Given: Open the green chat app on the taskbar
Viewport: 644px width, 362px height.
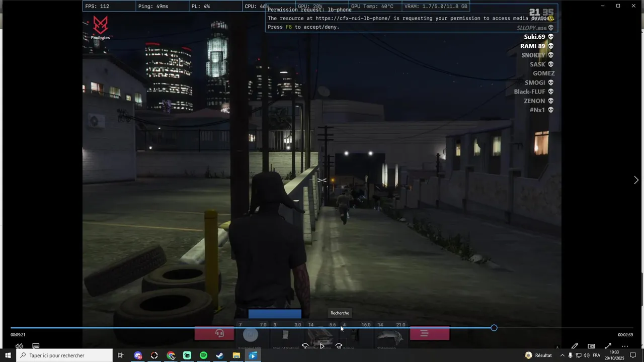Looking at the screenshot, I should click(187, 355).
